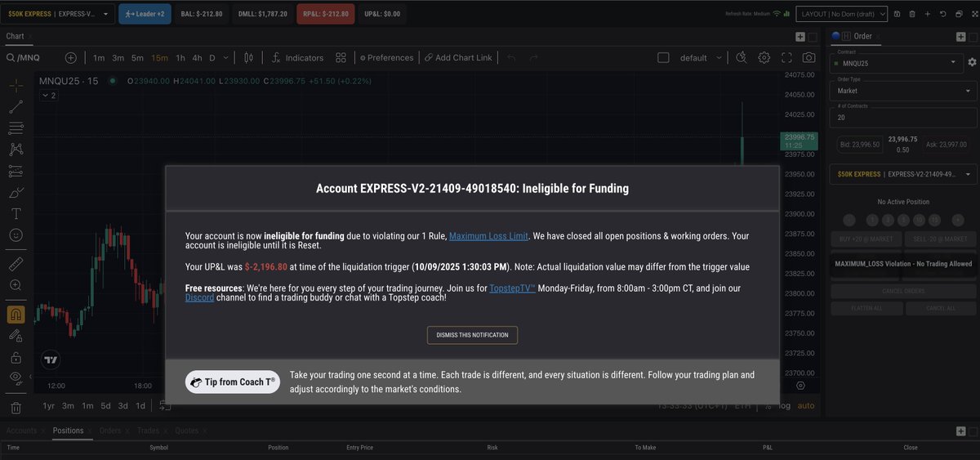Toggle lock all drawing tools
Image resolution: width=980 pixels, height=460 pixels.
16,357
